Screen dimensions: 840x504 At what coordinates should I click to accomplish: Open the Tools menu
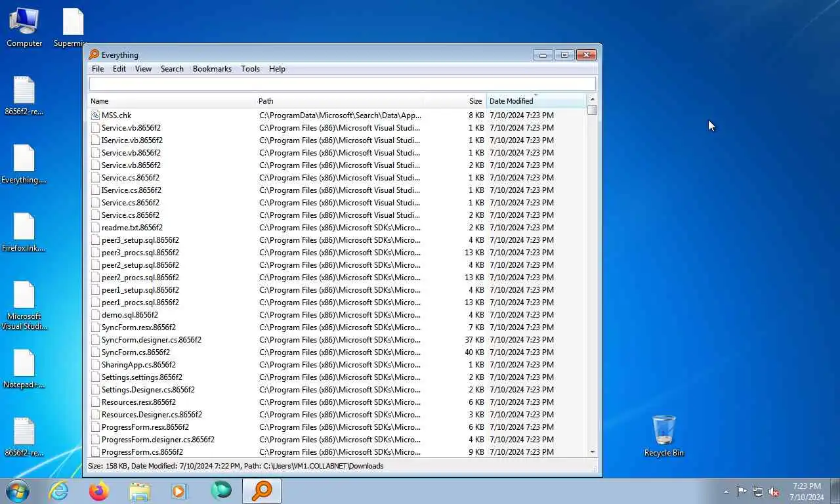(x=250, y=68)
